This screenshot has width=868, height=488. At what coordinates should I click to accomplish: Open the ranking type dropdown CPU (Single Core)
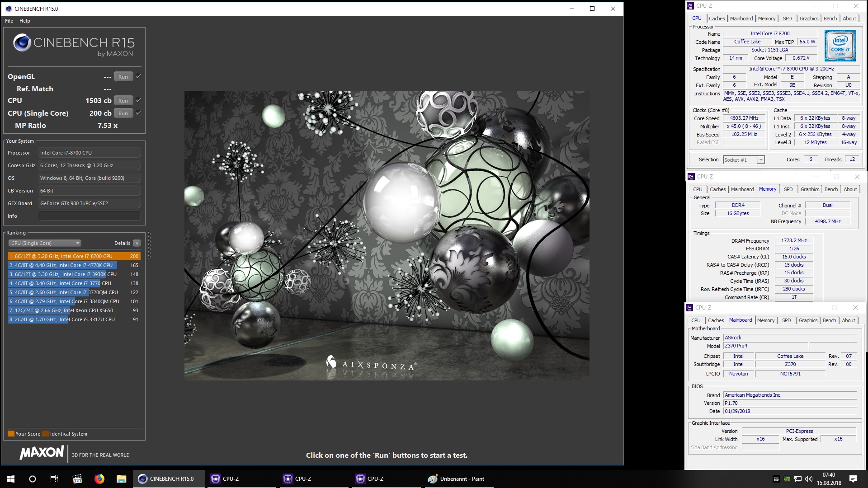[x=45, y=243]
